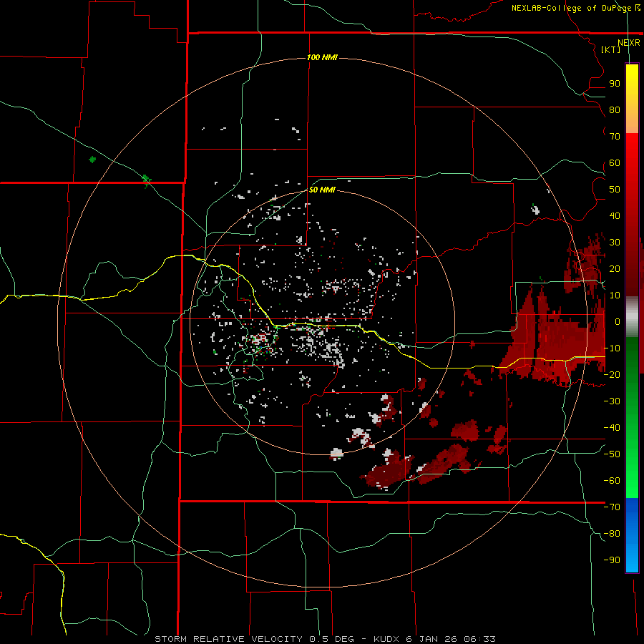Viewport: 644px width, 644px height.
Task: Select the -40 value on velocity scale
Action: [612, 428]
